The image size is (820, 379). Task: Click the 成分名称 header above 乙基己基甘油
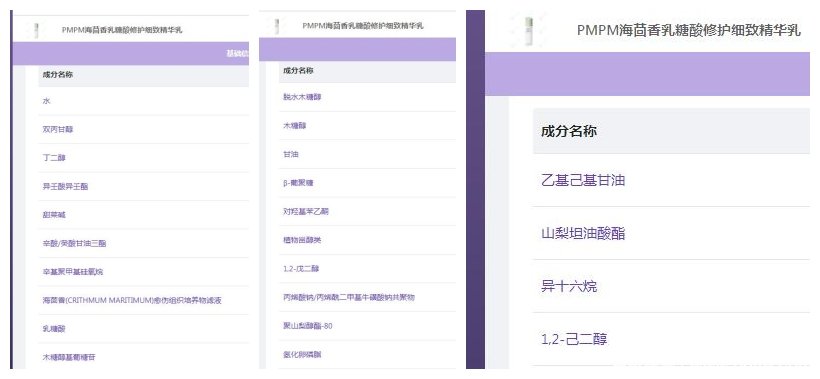[569, 131]
